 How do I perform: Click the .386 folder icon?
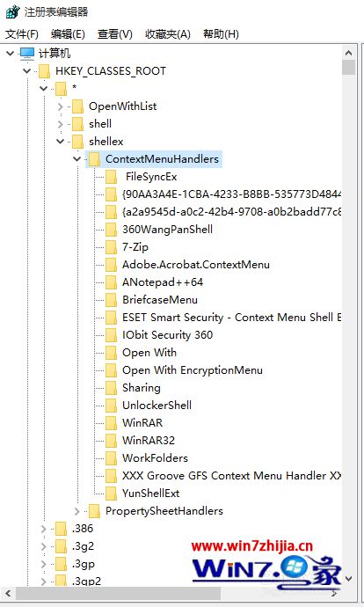[62, 529]
